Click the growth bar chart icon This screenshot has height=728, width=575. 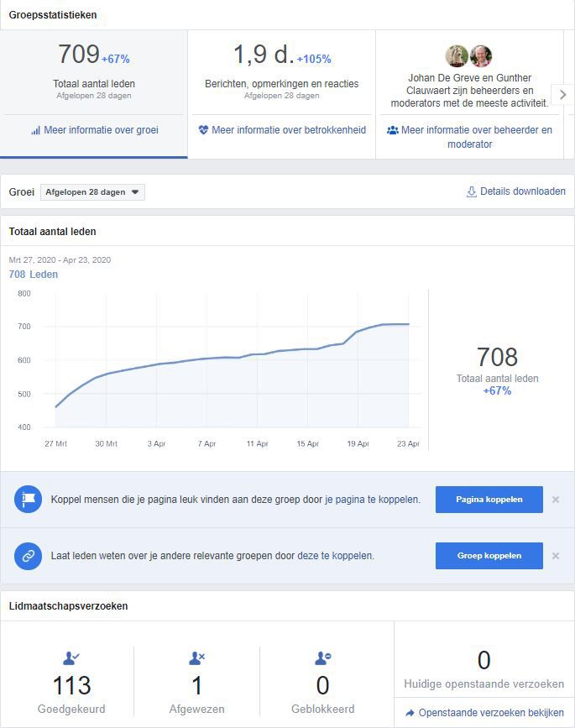coord(36,131)
